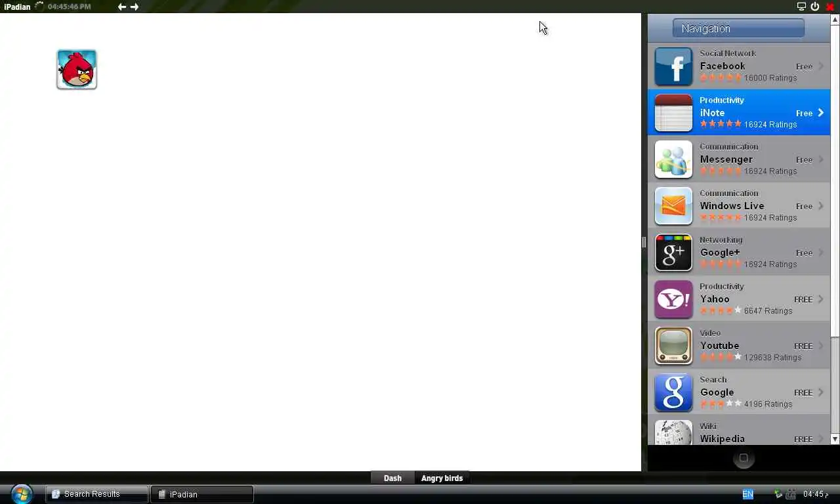This screenshot has height=504, width=840.
Task: Open the Google+ app icon
Action: [x=673, y=253]
